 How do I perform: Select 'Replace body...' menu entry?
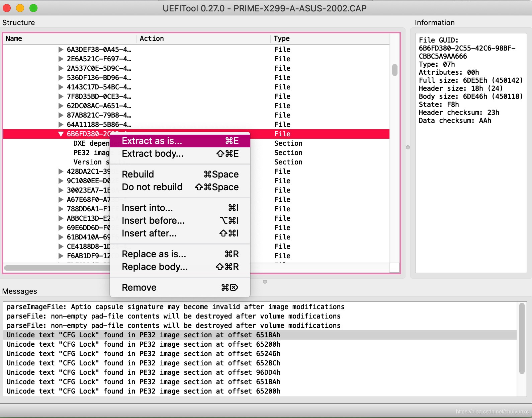(x=180, y=267)
